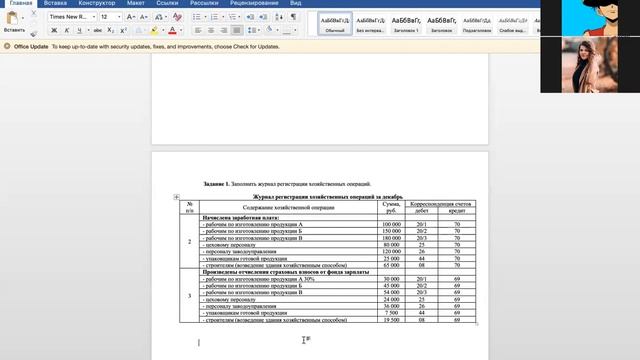
Task: Open the Макет tab
Action: tap(136, 3)
